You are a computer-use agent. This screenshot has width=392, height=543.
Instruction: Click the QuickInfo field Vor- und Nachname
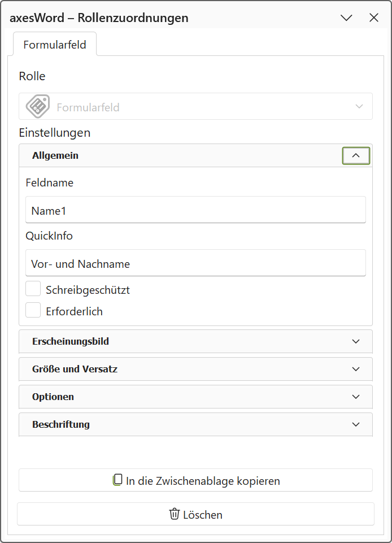[x=195, y=263]
